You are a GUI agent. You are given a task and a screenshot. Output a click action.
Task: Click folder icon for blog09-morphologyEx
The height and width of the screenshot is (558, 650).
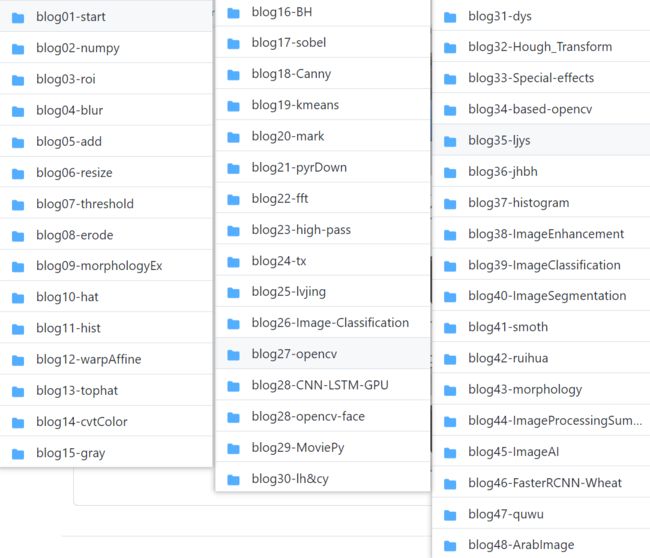pos(18,267)
